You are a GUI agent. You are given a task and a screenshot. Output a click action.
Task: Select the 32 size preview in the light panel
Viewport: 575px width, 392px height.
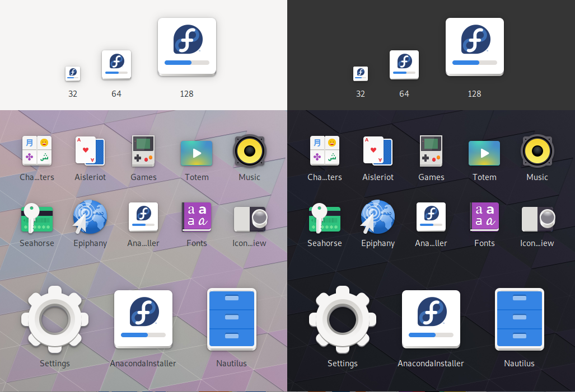coord(73,74)
